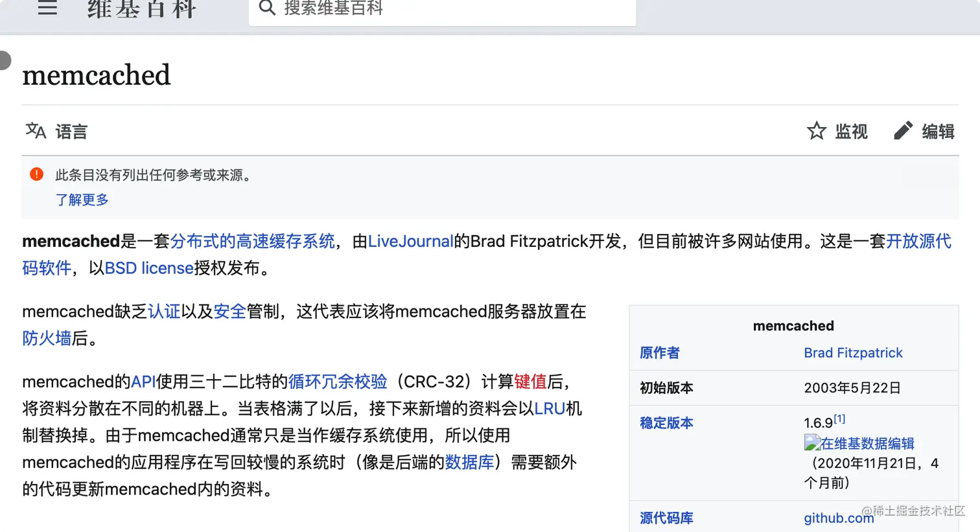Open the 源代码库 infobox link
This screenshot has height=532, width=980.
pos(666,518)
